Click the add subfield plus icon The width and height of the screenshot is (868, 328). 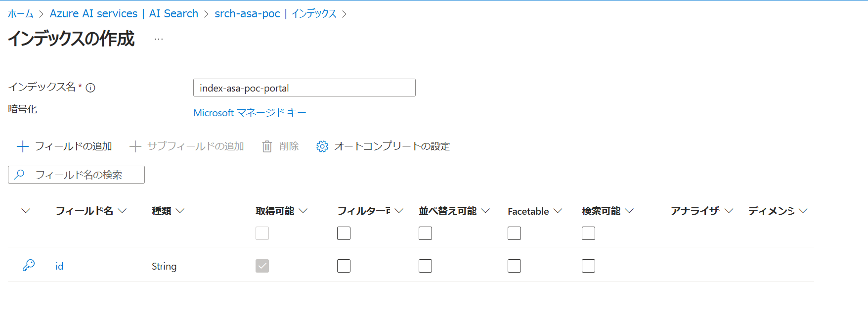coord(134,146)
